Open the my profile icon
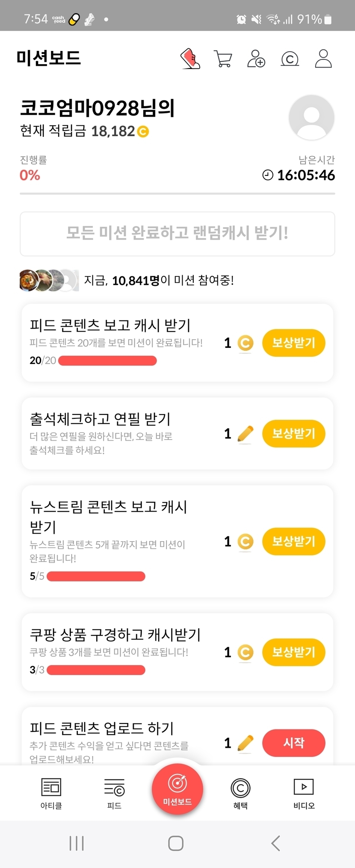Viewport: 355px width, 868px height. (323, 59)
